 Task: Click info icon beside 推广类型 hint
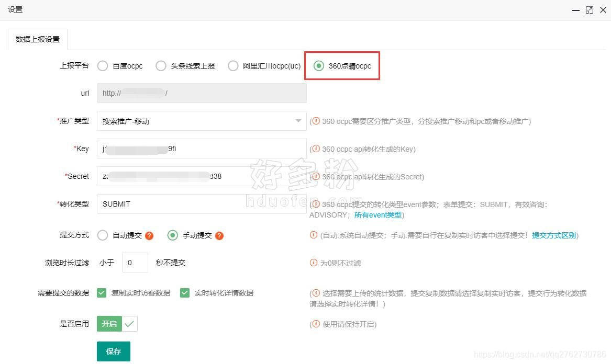coord(316,121)
